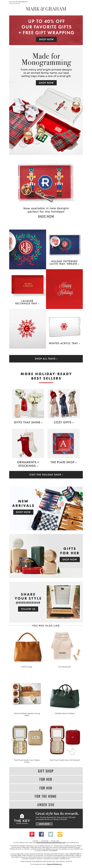
Task: Open the Cozy Gifts link
Action: pyautogui.click(x=63, y=422)
